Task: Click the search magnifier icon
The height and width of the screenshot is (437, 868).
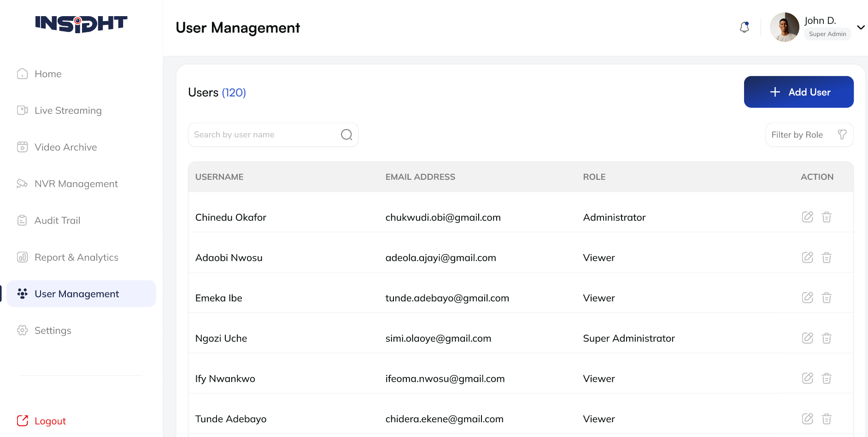Action: point(346,135)
